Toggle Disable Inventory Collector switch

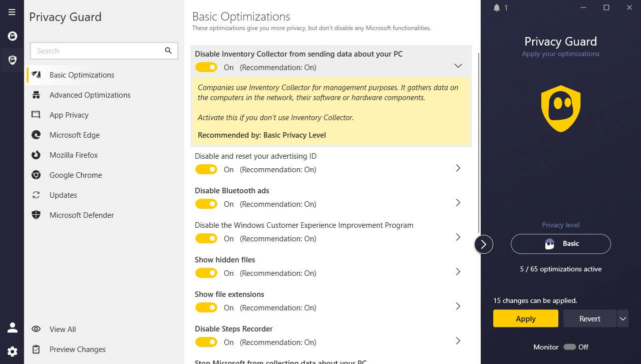(x=206, y=67)
